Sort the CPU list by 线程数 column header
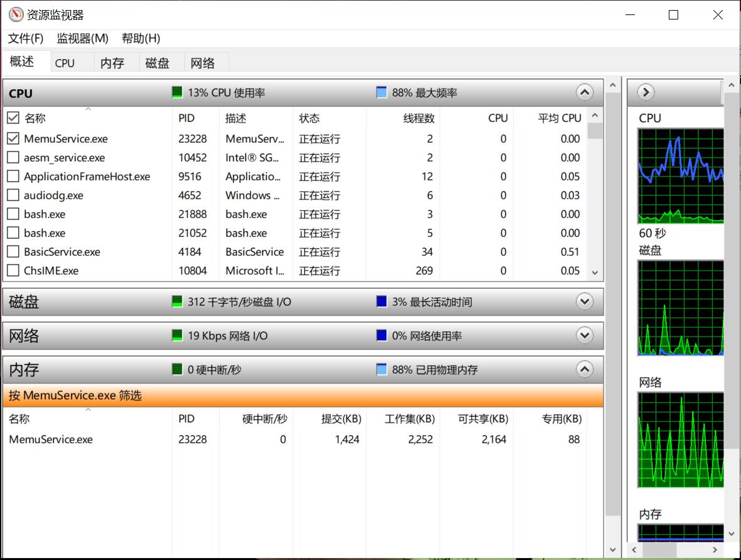Viewport: 741px width, 560px height. (x=418, y=118)
